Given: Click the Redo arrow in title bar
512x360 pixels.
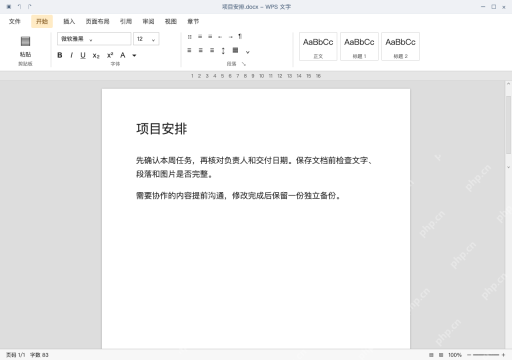Looking at the screenshot, I should point(30,6).
